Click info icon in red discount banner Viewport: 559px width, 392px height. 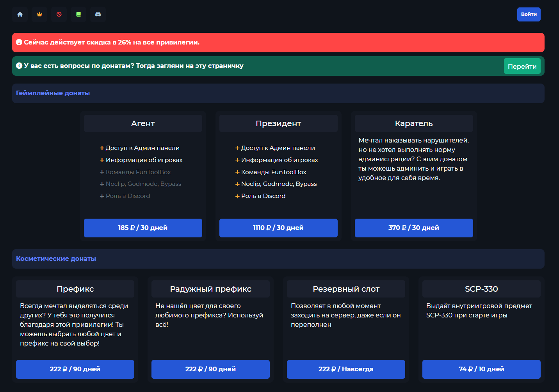[19, 42]
